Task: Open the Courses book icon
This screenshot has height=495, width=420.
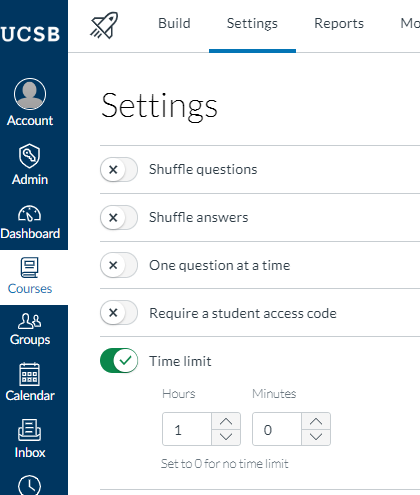Action: pyautogui.click(x=30, y=267)
